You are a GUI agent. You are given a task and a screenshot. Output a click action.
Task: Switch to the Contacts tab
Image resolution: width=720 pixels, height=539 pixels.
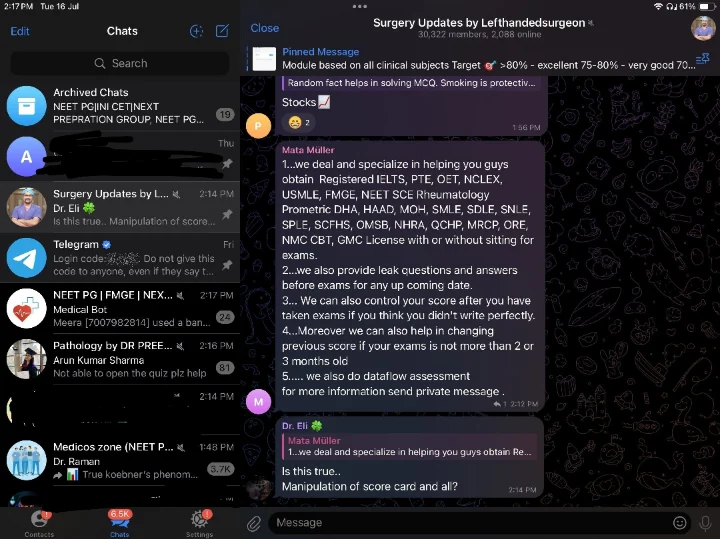point(39,522)
